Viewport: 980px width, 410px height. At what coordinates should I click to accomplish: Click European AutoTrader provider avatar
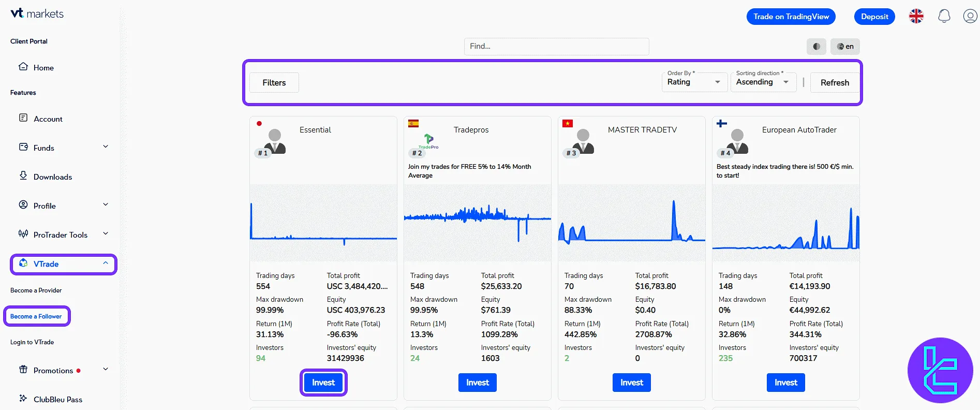point(737,141)
